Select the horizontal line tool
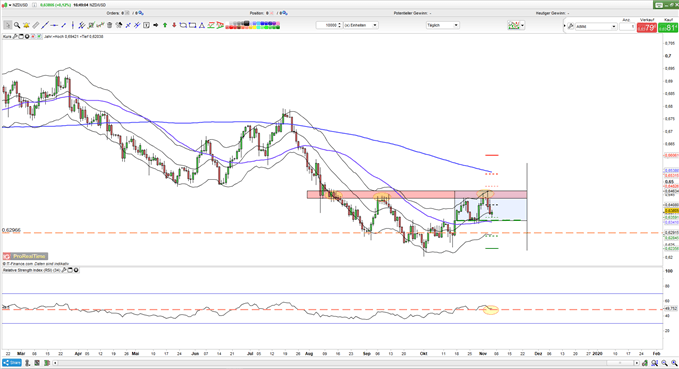Screen dimensions: 679x369 click(x=54, y=25)
